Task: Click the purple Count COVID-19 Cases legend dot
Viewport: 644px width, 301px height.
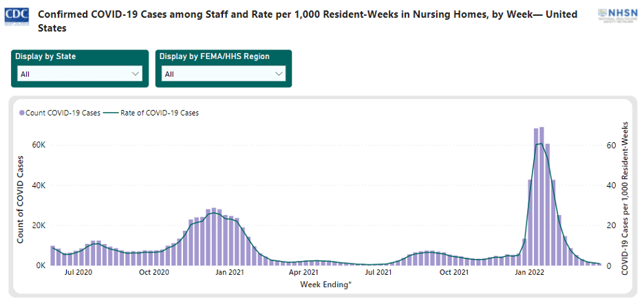Action: click(22, 113)
